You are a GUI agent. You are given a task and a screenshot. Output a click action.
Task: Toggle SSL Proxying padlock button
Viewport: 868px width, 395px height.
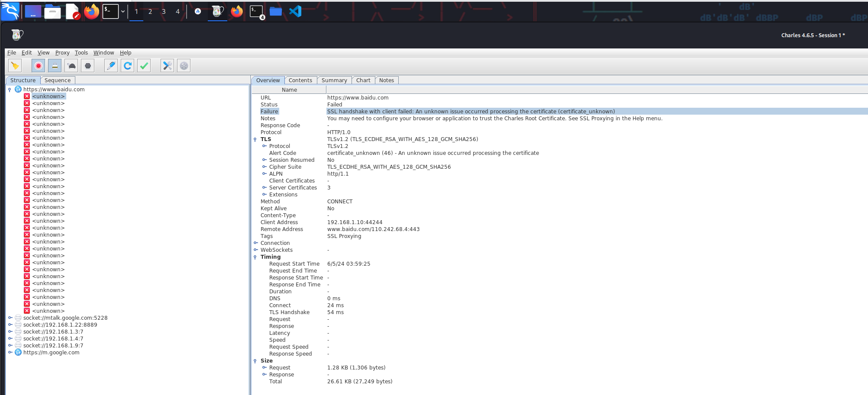pos(55,66)
